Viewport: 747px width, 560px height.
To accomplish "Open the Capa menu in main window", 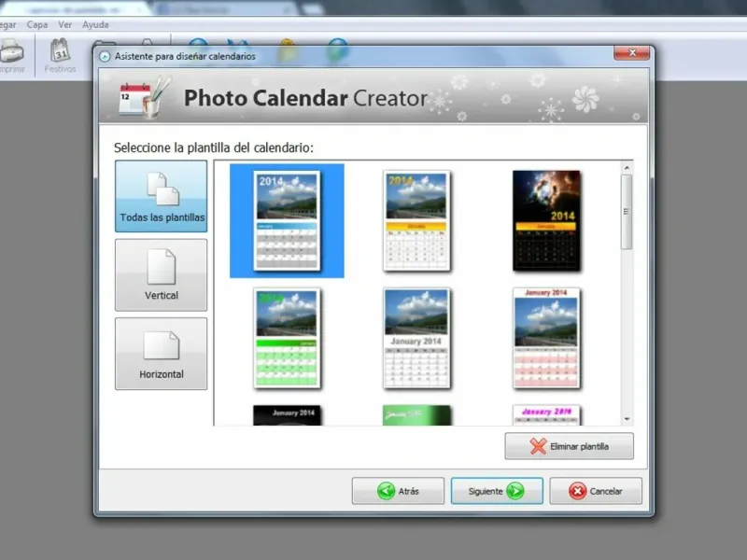I will coord(37,25).
